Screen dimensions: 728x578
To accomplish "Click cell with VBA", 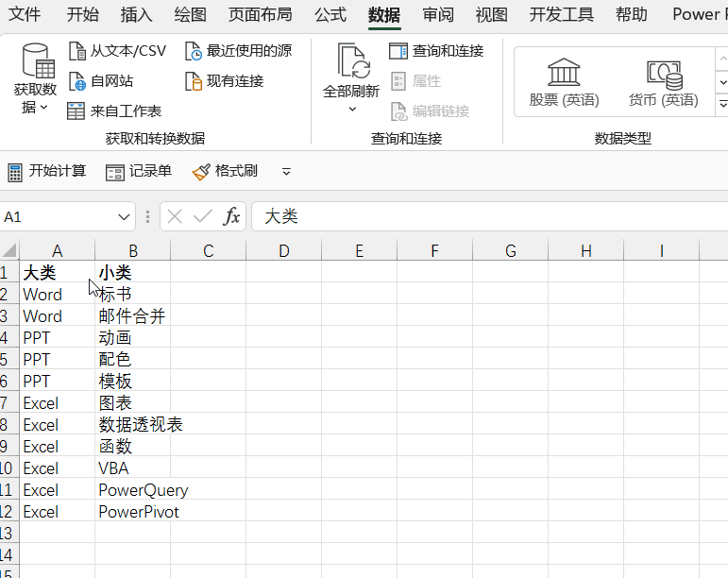I will 133,467.
